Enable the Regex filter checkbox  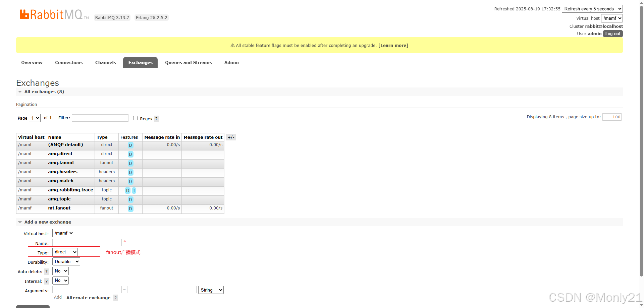[135, 118]
